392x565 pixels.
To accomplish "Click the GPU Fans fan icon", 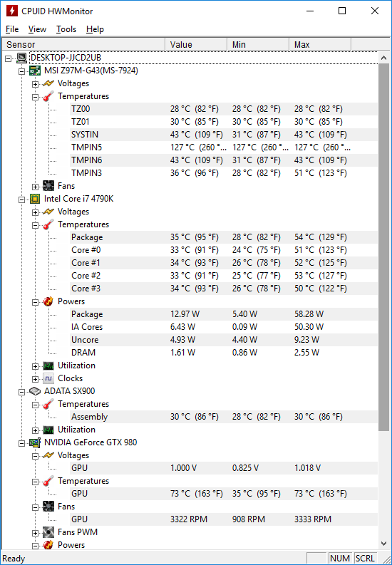I will [48, 507].
